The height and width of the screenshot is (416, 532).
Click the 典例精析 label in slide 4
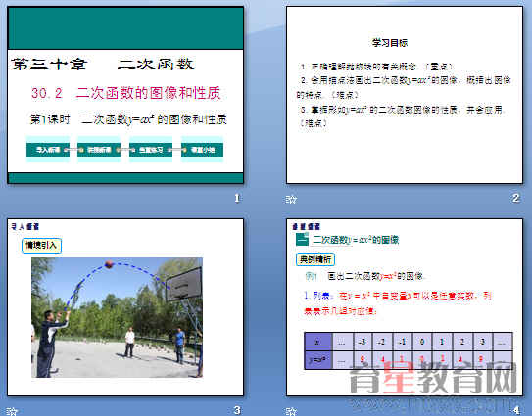point(315,259)
